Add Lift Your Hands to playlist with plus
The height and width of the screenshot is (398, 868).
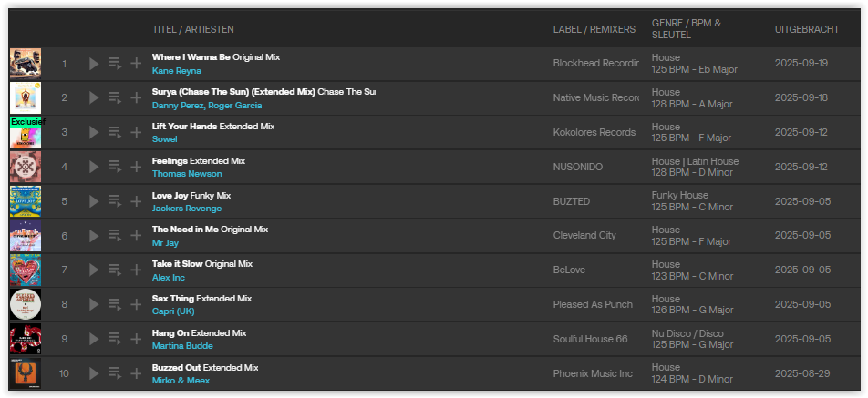136,133
